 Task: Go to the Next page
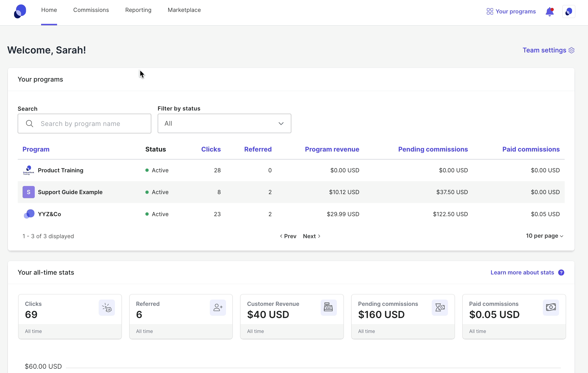pyautogui.click(x=312, y=236)
